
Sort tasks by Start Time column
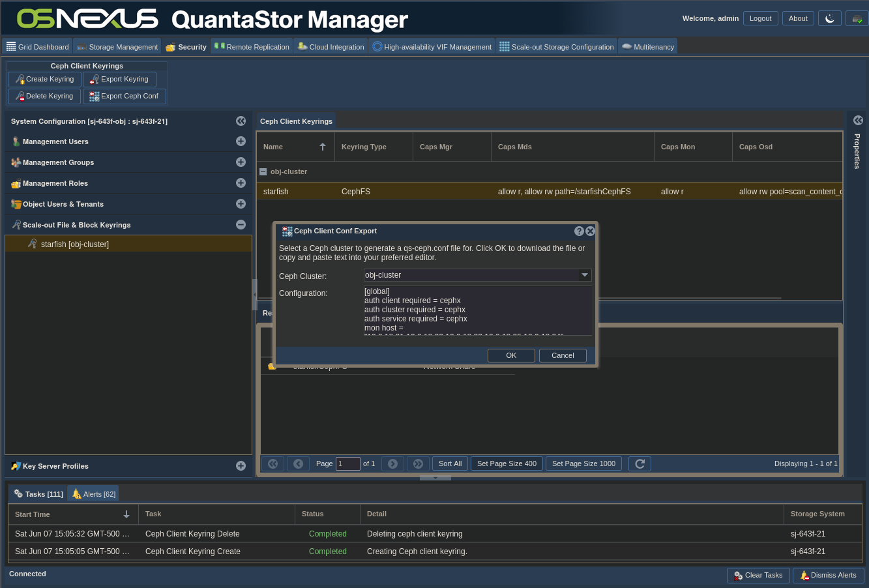(72, 514)
